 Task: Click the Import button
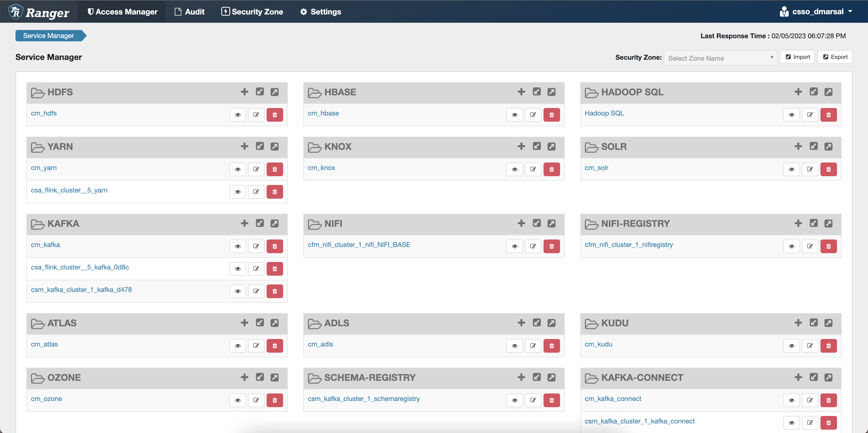pyautogui.click(x=797, y=57)
